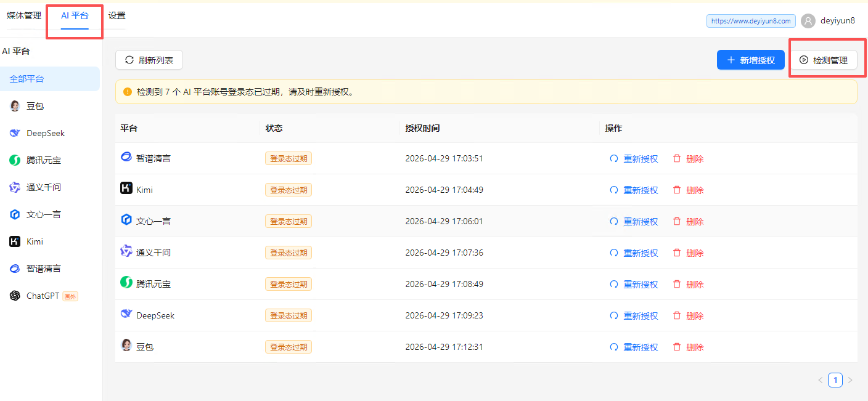The image size is (868, 401).
Task: Open the 媒体管理 tab
Action: tap(24, 16)
